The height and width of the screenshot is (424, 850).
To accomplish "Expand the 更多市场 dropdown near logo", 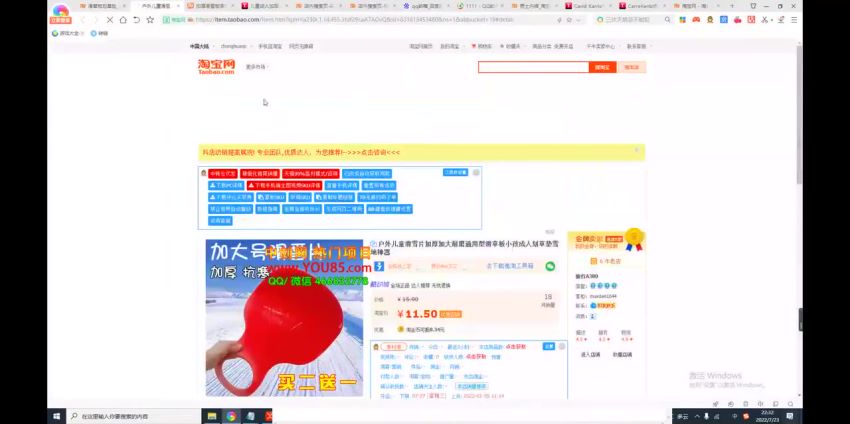I will point(257,67).
